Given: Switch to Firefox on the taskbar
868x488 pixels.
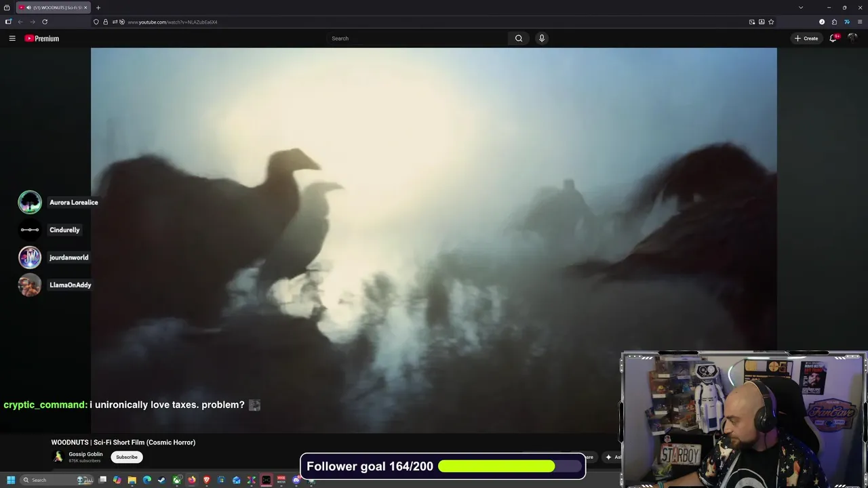Looking at the screenshot, I should [192, 480].
